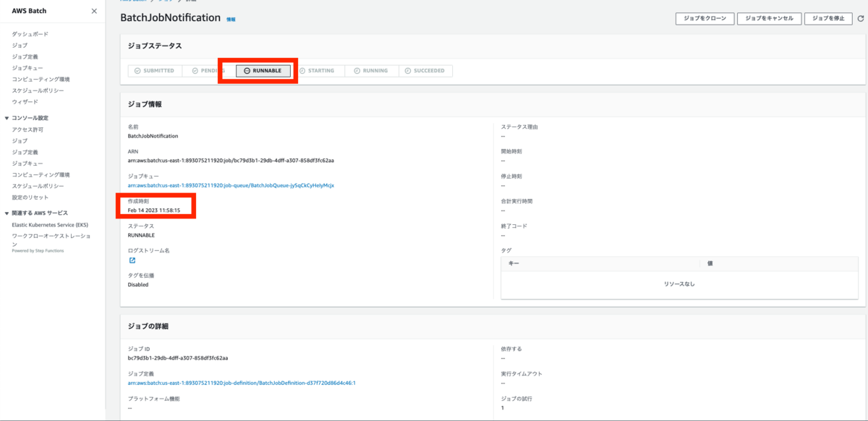The image size is (868, 421).
Task: Click the キー column header in tags table
Action: (514, 263)
